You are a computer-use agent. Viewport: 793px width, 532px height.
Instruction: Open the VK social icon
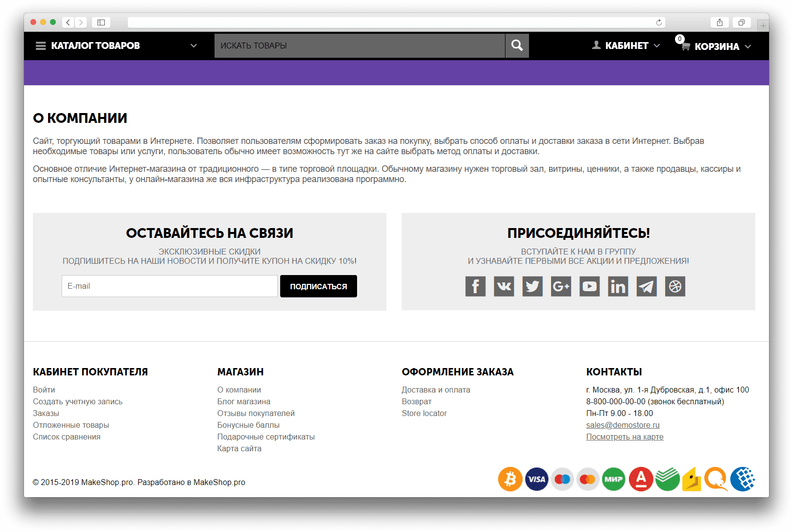pos(504,286)
